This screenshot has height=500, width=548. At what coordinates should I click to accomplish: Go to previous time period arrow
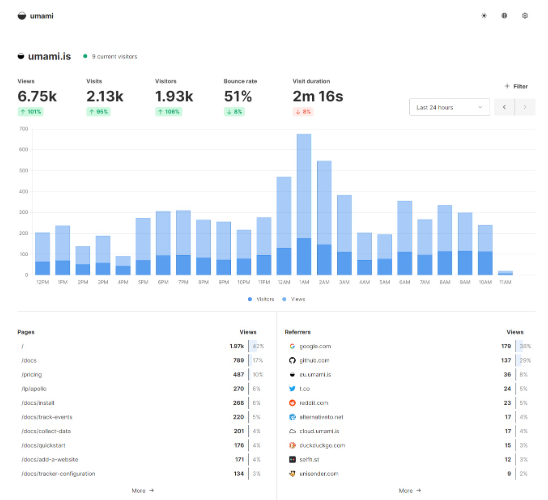[504, 107]
